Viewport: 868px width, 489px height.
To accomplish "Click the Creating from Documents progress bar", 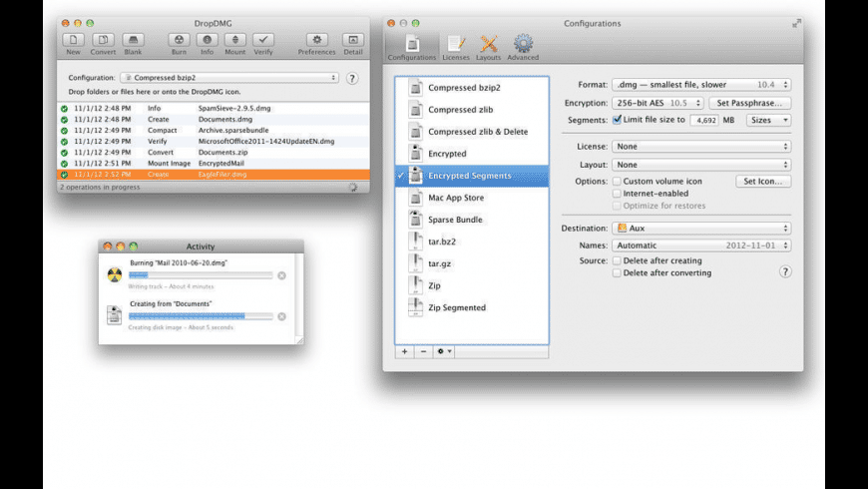I will pyautogui.click(x=201, y=316).
